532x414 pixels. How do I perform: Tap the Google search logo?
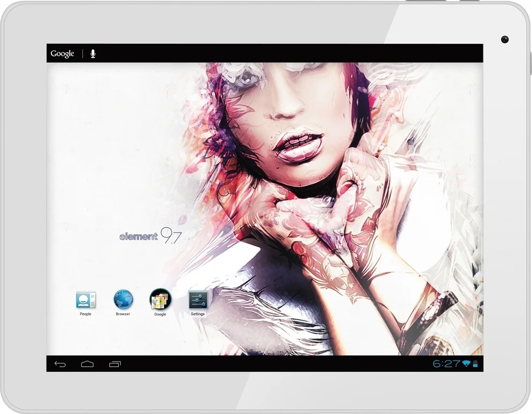pos(62,53)
